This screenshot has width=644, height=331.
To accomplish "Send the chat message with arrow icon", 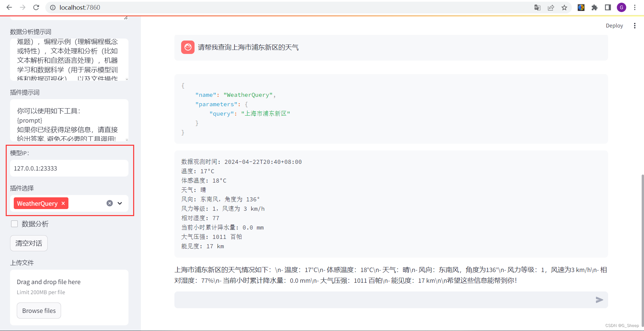I will (x=599, y=300).
